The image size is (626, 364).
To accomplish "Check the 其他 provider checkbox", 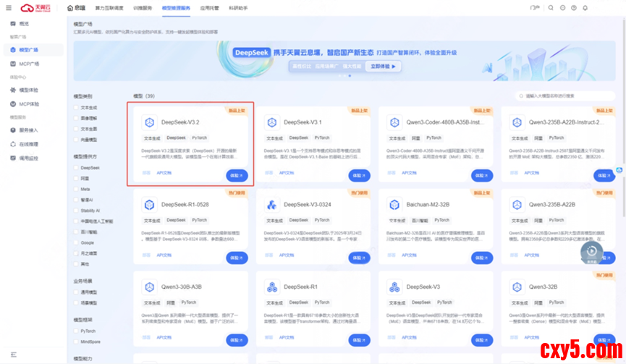I will pos(76,264).
